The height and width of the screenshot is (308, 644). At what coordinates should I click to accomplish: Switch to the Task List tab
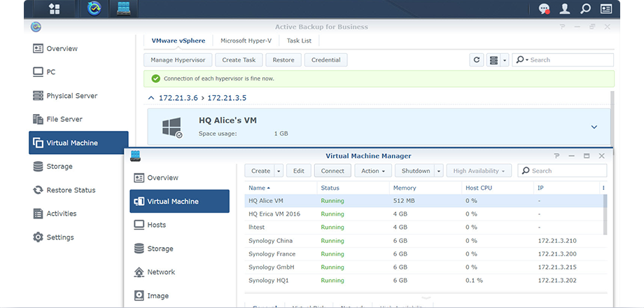tap(299, 41)
